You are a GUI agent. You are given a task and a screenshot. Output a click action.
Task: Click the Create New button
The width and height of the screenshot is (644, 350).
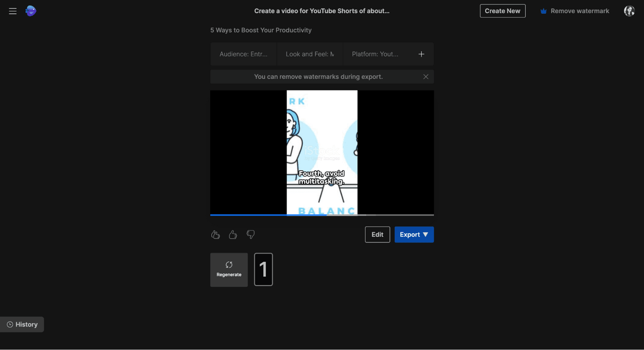[x=502, y=11]
